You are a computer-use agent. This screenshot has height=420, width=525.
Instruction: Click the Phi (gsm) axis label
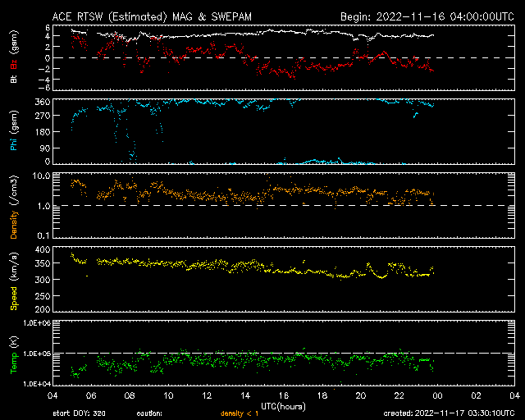[13, 130]
